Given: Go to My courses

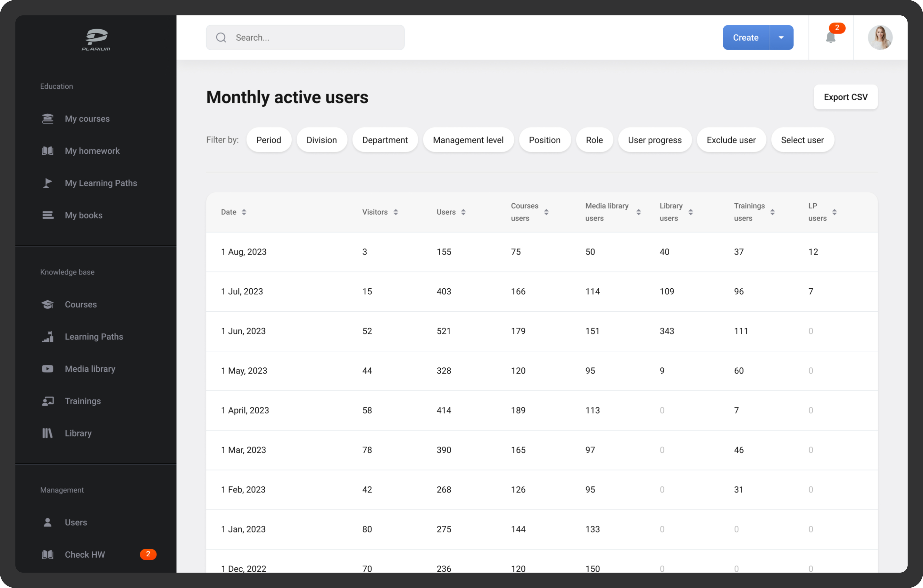Looking at the screenshot, I should pos(87,119).
